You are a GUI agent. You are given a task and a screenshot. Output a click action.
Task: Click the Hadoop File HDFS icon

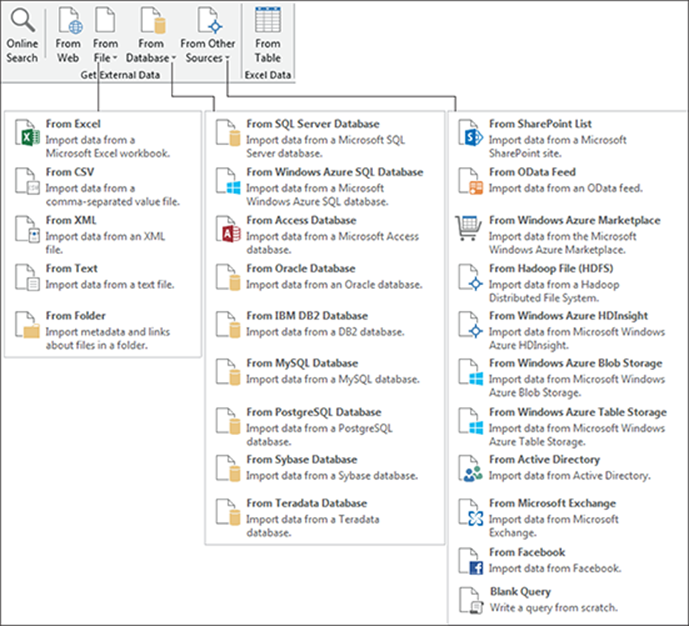(471, 278)
